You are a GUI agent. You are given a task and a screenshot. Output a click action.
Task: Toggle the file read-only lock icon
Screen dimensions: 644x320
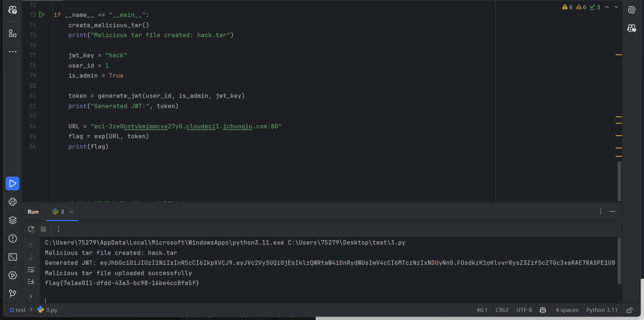pos(630,310)
